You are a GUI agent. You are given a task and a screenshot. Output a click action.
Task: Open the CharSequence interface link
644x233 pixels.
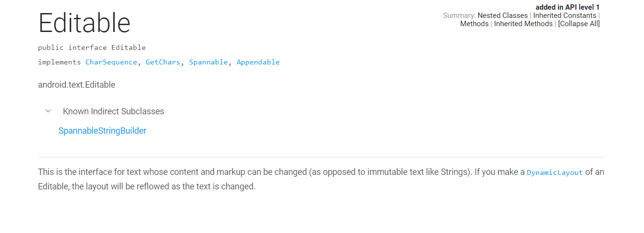click(x=111, y=62)
